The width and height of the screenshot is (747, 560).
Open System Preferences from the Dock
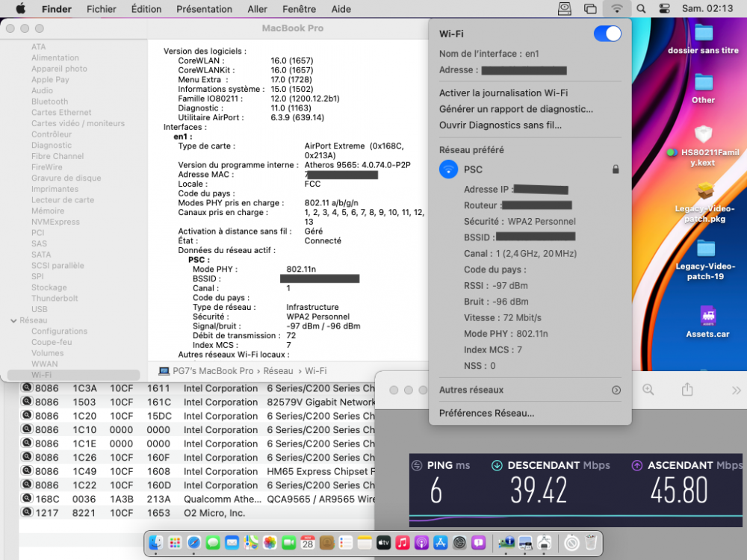[x=459, y=542]
